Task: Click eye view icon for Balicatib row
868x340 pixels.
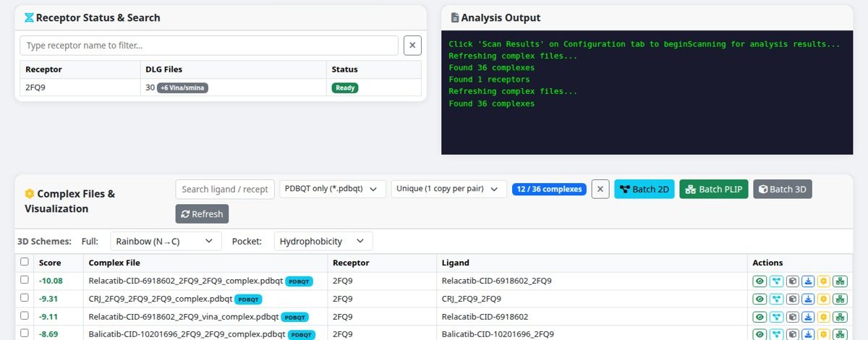Action: tap(759, 334)
